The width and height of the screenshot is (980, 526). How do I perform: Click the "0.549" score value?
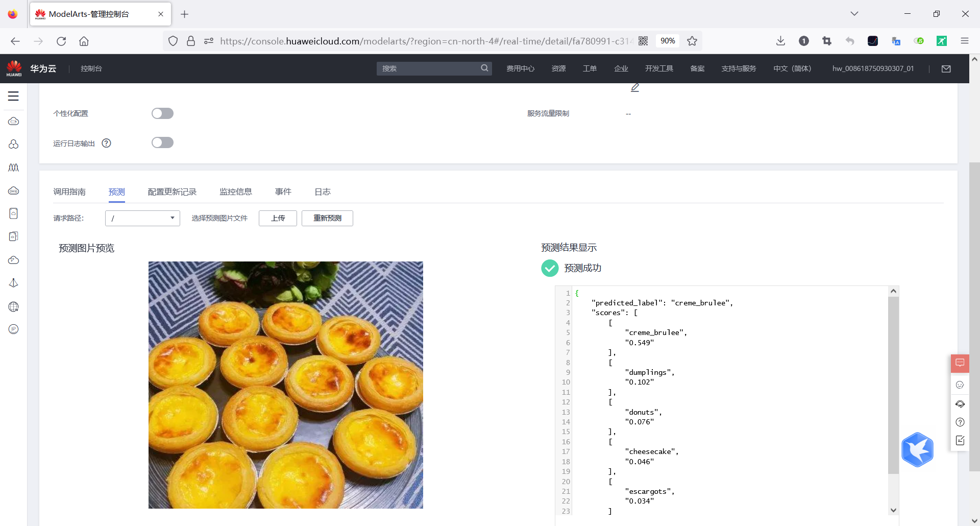639,343
